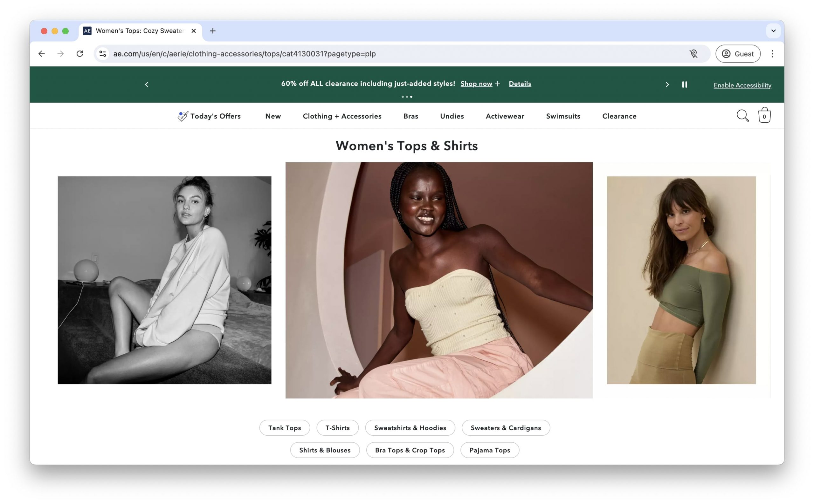Open the Activewear menu

point(505,116)
